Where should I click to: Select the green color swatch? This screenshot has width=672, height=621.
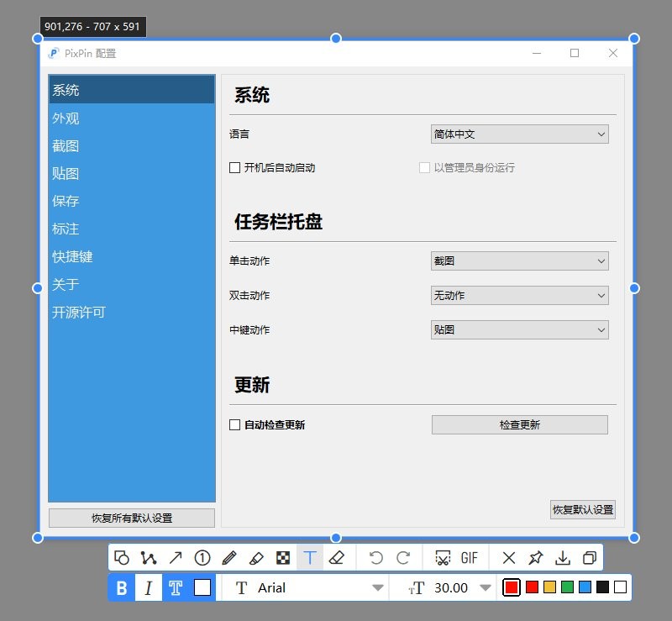click(x=567, y=587)
